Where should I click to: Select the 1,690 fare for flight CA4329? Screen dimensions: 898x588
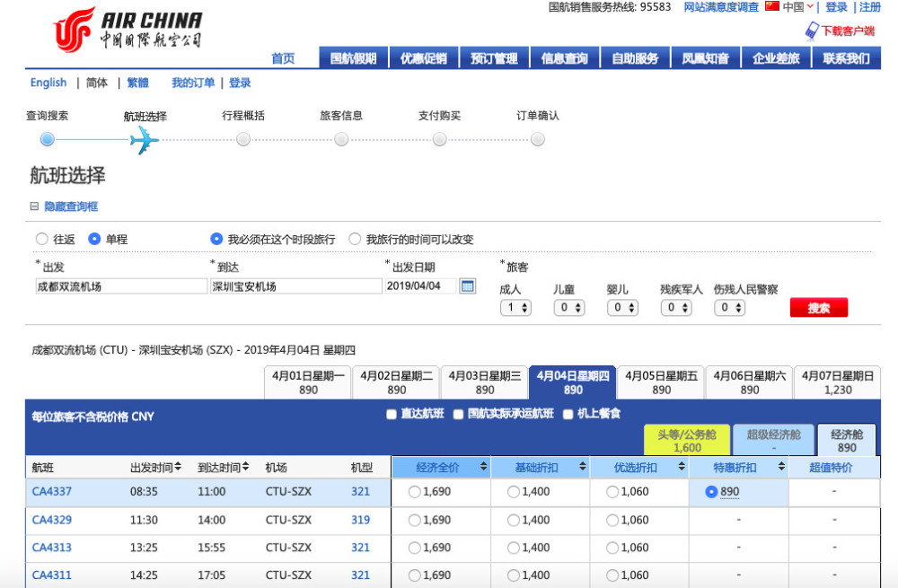(x=415, y=521)
